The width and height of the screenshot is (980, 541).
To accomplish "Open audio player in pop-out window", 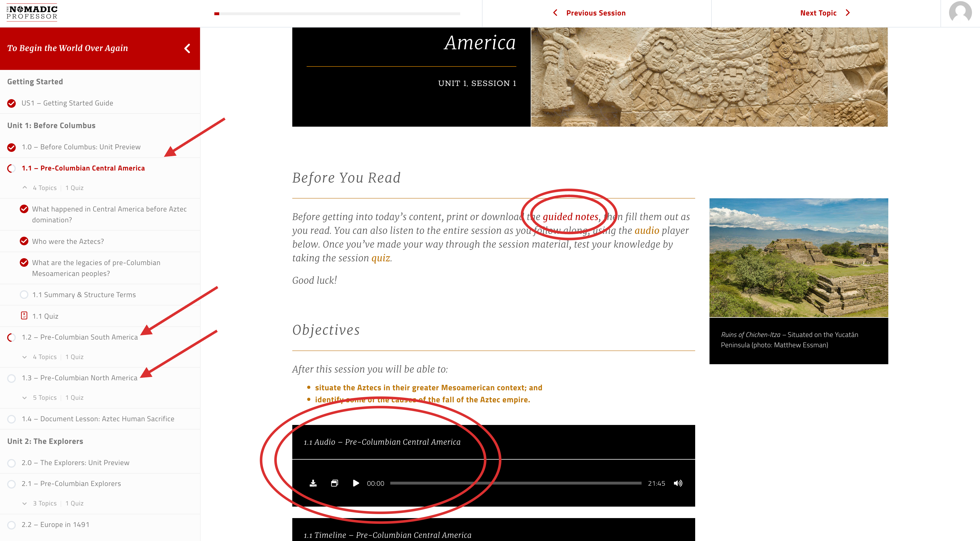I will tap(334, 483).
